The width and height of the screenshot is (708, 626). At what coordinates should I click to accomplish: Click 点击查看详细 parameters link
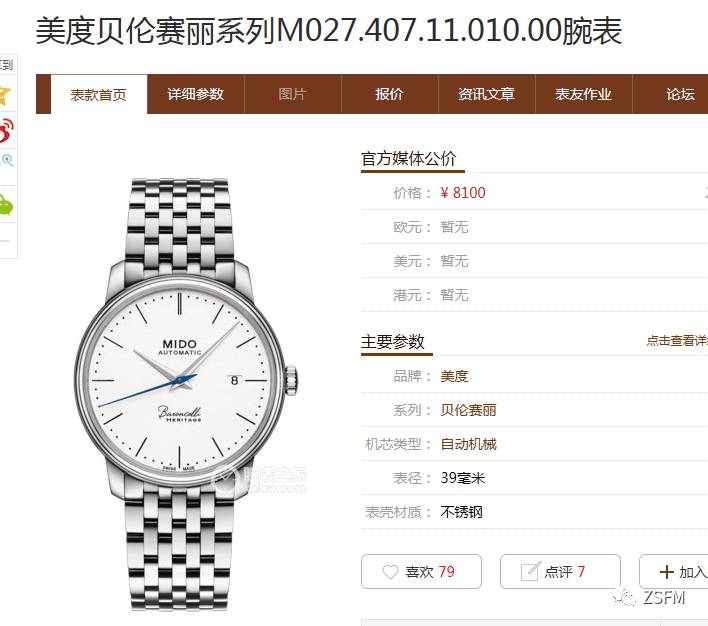pyautogui.click(x=677, y=341)
